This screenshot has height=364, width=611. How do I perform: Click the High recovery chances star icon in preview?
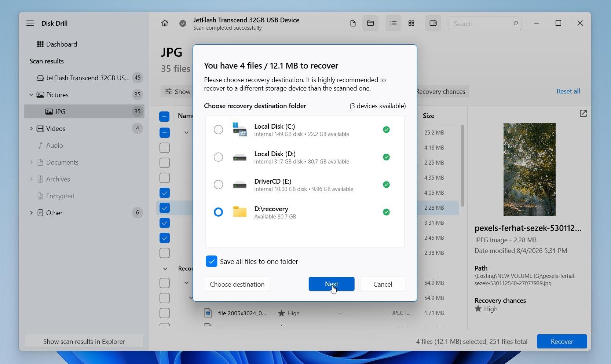(478, 309)
